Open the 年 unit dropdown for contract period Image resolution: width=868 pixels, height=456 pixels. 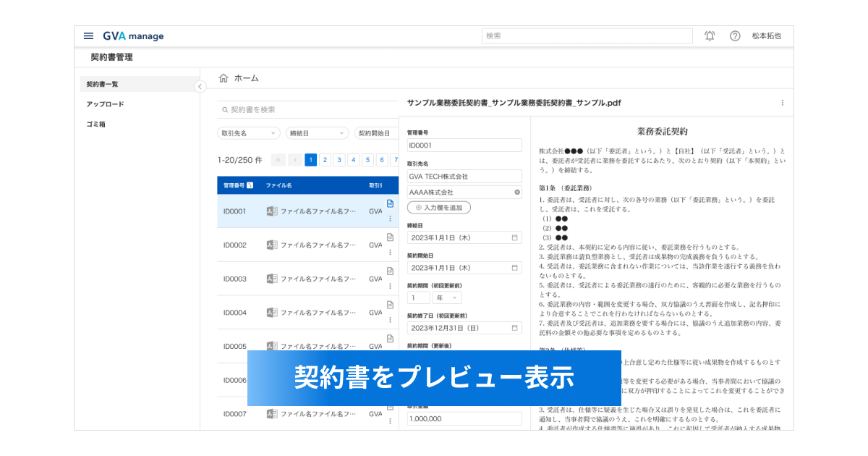[446, 297]
